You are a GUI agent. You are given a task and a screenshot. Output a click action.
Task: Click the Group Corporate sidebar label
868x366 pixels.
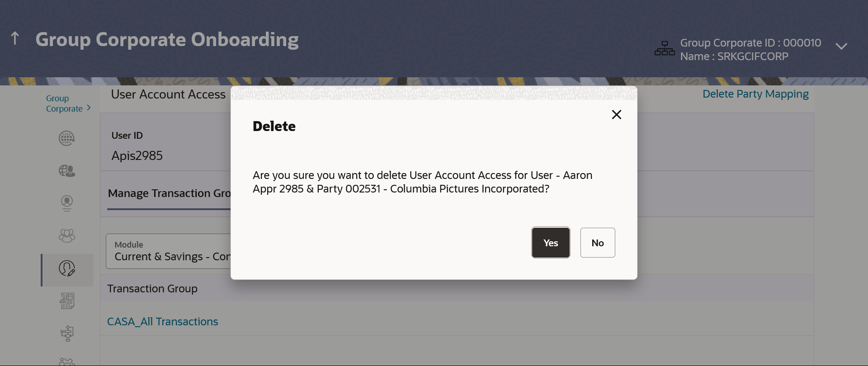pyautogui.click(x=64, y=103)
